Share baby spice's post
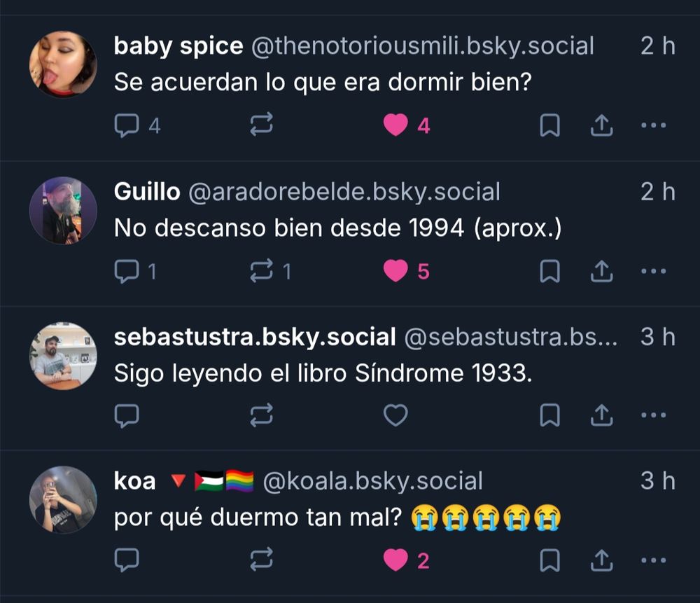Viewport: 700px width, 603px height. pos(601,125)
